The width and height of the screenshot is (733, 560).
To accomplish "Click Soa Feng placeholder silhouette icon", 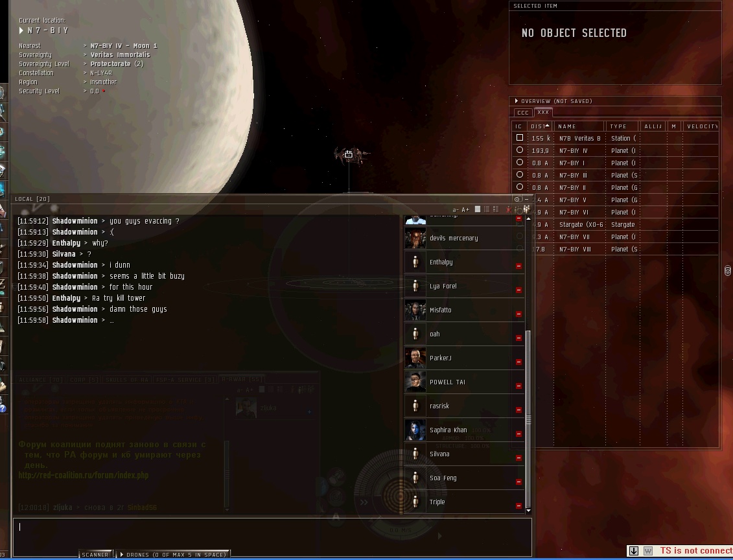I will tap(415, 478).
